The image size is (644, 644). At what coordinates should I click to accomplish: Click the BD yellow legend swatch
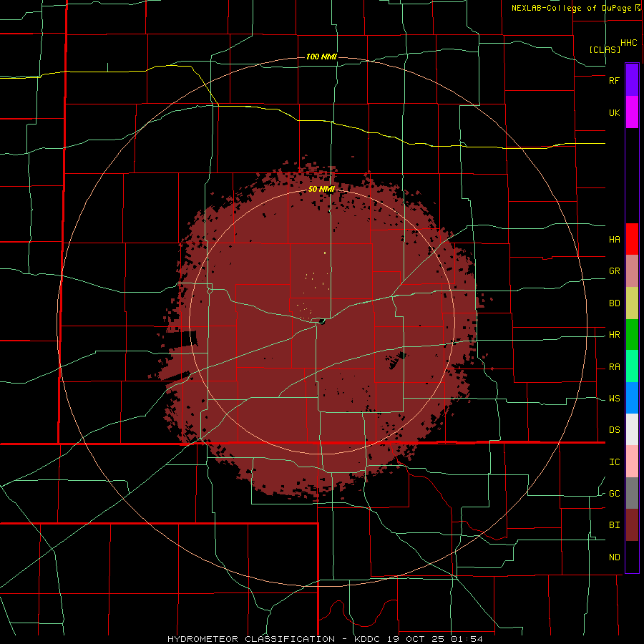632,303
